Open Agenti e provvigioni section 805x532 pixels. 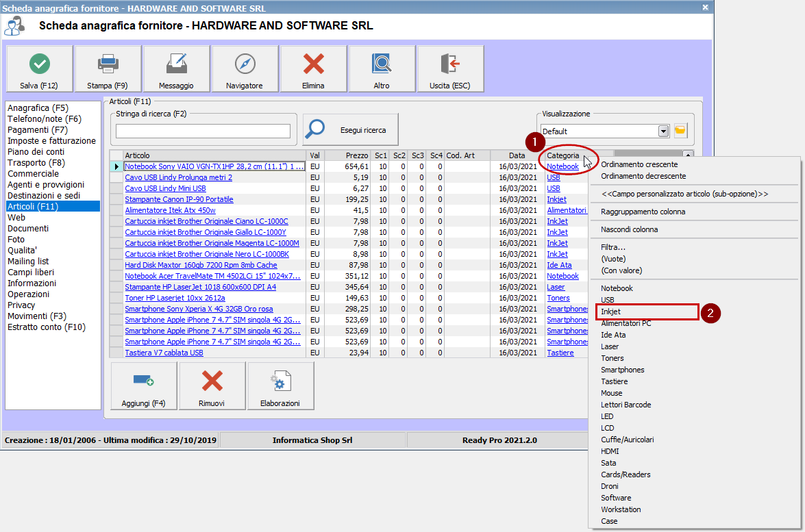(46, 185)
